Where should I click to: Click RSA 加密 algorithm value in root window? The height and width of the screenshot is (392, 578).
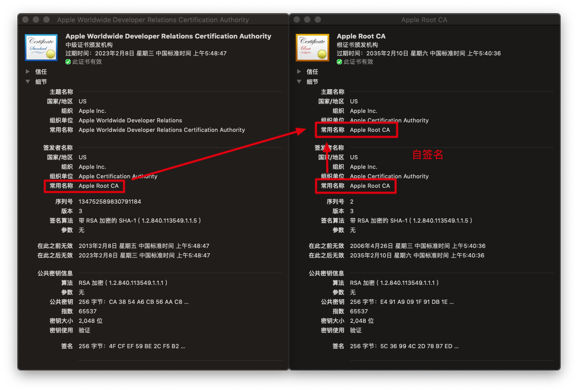coord(394,283)
